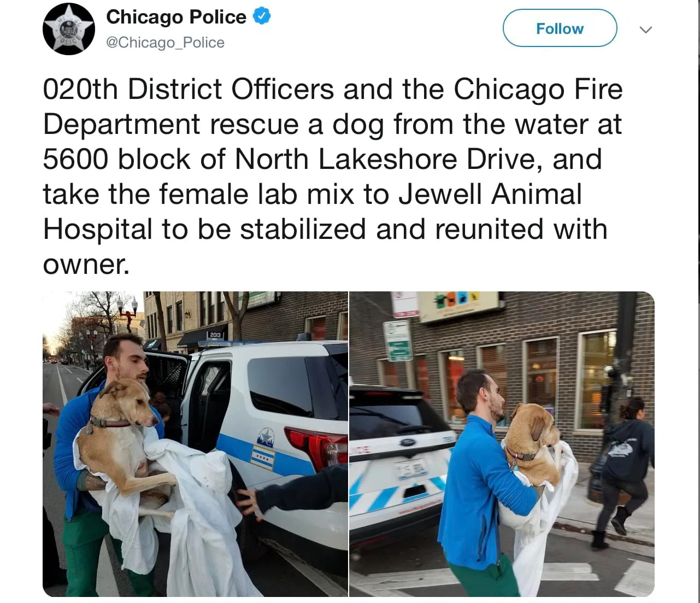700x603 pixels.
Task: Click the "2013" sign above the police vehicle
Action: pos(215,334)
